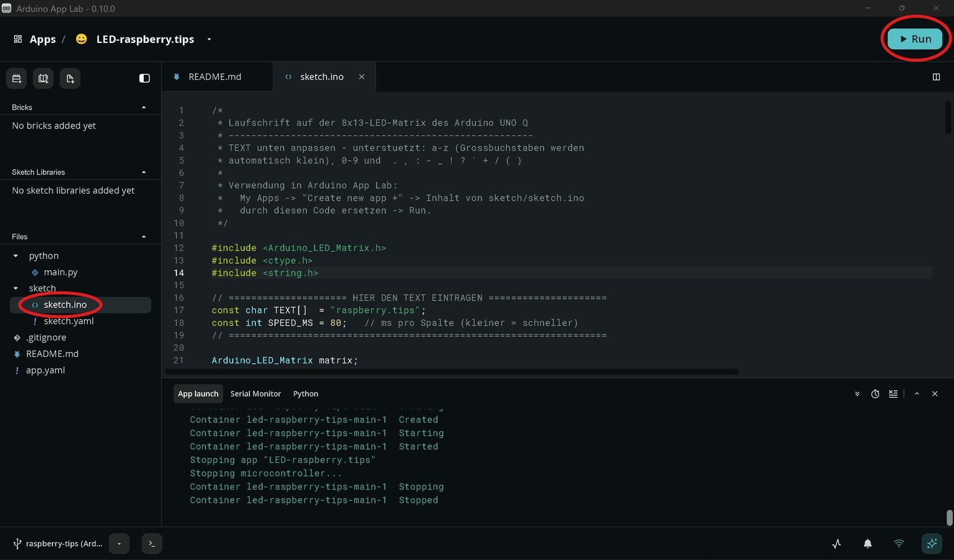Go back to Apps breadcrumb link

pos(42,39)
